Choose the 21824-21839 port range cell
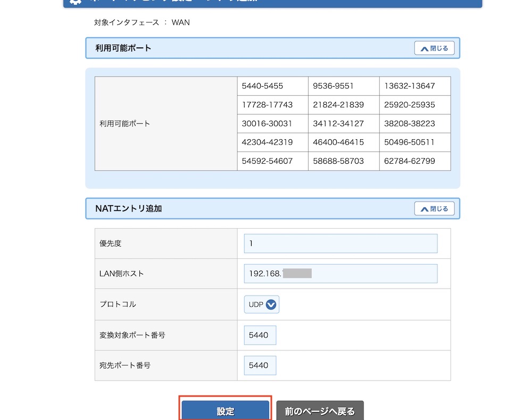This screenshot has width=532, height=420. [344, 105]
